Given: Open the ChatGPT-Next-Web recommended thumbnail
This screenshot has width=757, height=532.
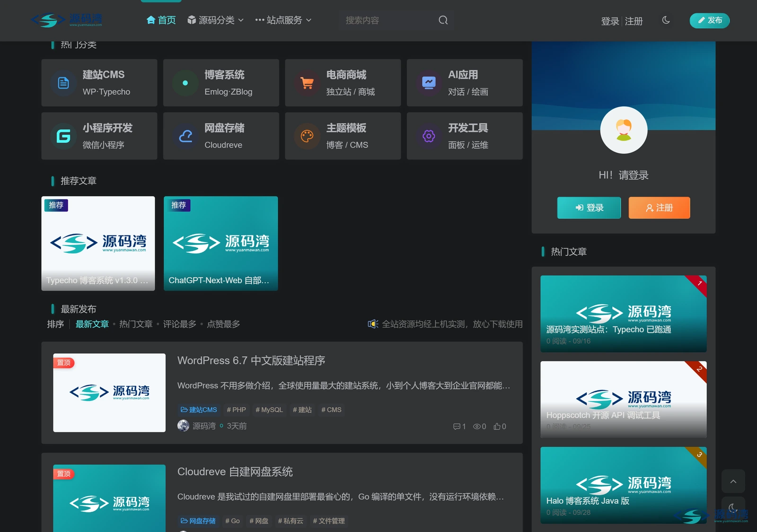Looking at the screenshot, I should coord(220,243).
